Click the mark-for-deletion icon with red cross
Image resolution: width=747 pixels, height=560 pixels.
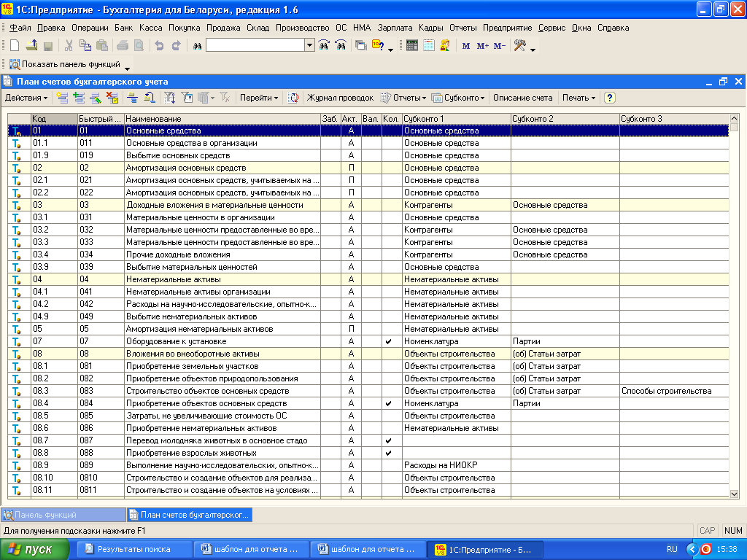tap(112, 98)
